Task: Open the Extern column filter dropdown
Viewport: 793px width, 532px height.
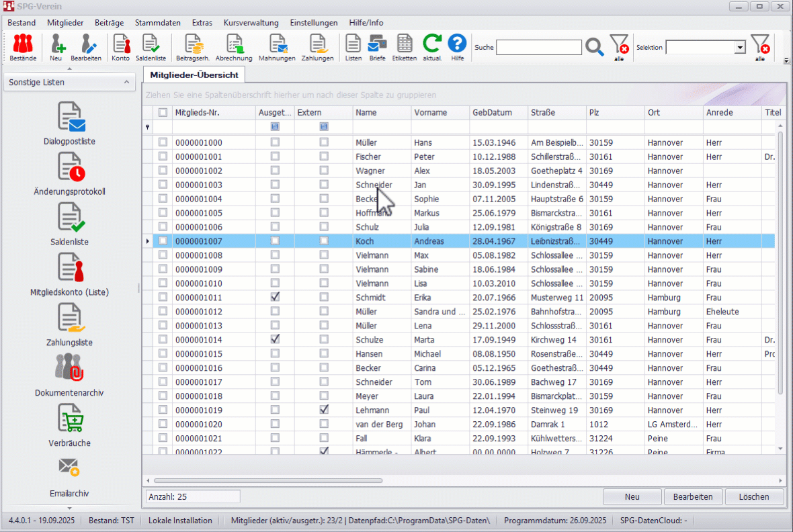Action: point(324,127)
